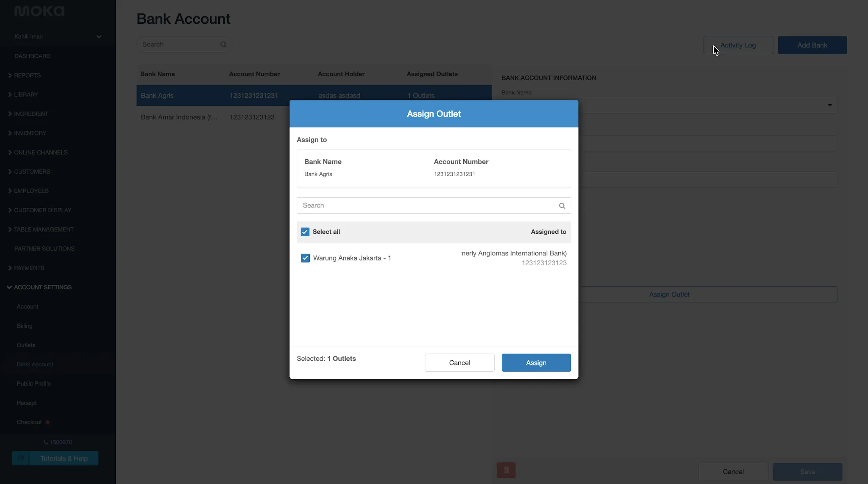
Task: Click the search magnifier icon in Assign Outlet dialog
Action: point(562,206)
